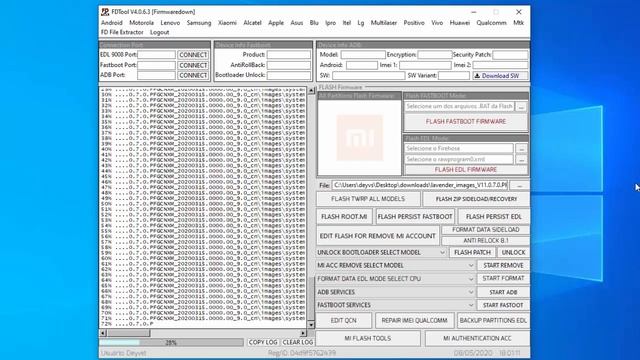The width and height of the screenshot is (640, 360).
Task: Click FLASH TWRP ALL MODELS
Action: (x=368, y=199)
